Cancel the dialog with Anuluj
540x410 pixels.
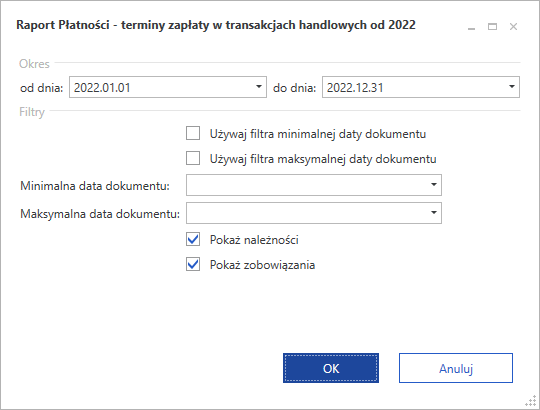(456, 368)
